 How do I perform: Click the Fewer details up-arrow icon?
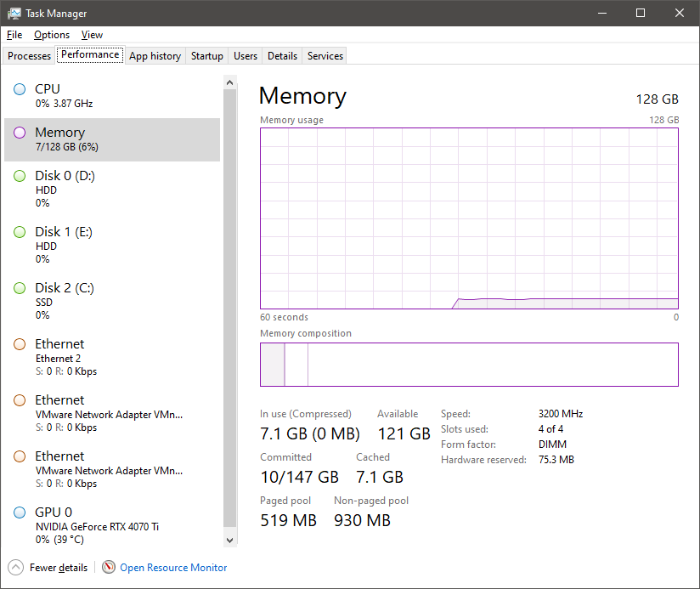[x=15, y=568]
